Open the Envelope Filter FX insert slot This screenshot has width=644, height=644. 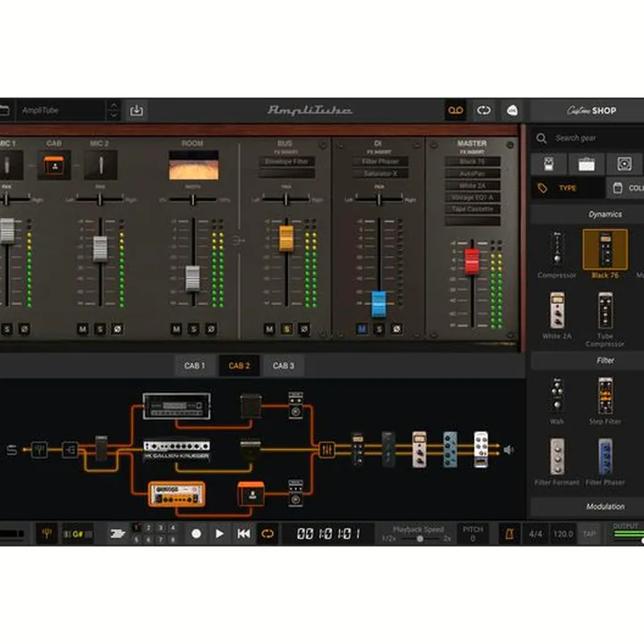(287, 161)
